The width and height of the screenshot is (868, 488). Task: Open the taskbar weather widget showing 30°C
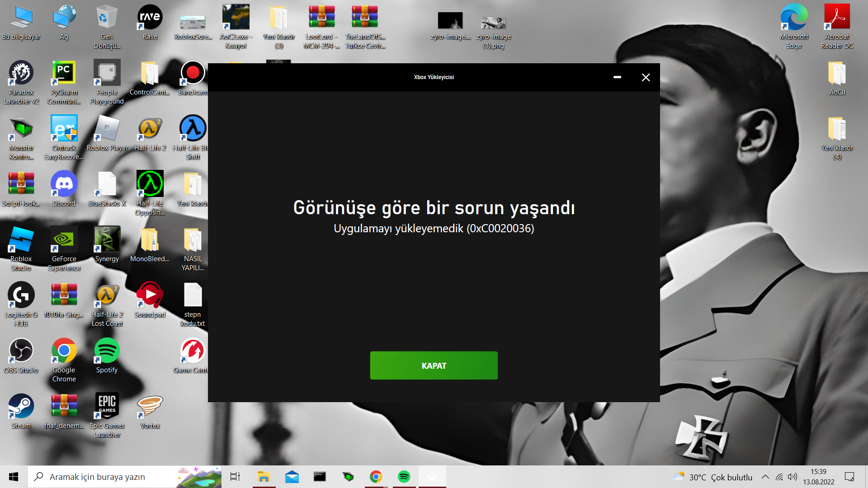click(712, 477)
